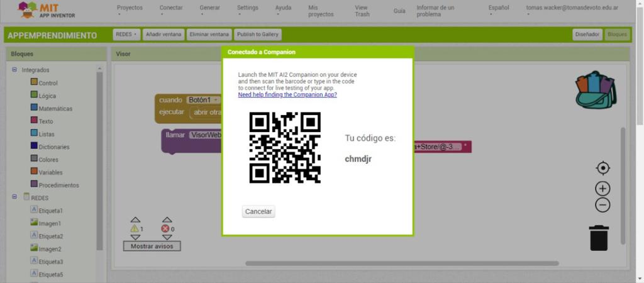
Task: Zoom out with the minus icon
Action: click(x=602, y=205)
